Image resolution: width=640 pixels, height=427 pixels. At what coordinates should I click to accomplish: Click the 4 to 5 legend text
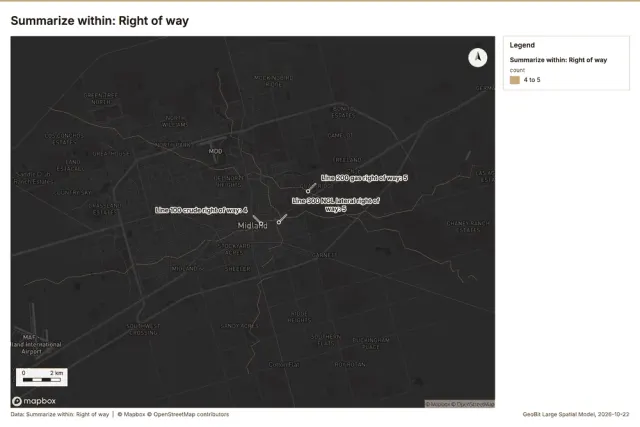click(532, 80)
